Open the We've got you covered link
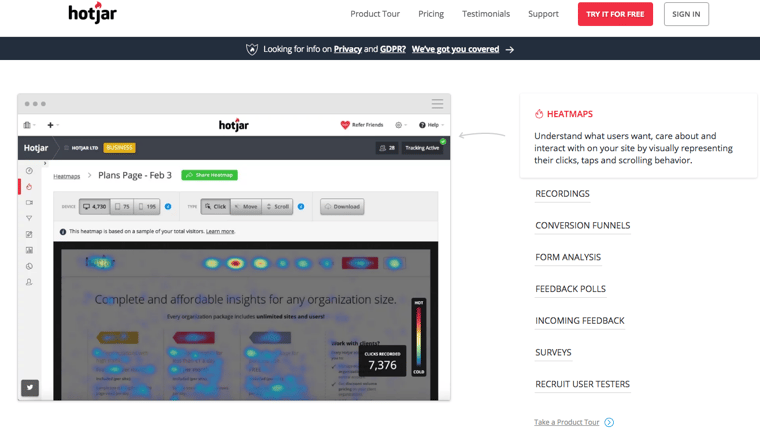 (x=455, y=49)
